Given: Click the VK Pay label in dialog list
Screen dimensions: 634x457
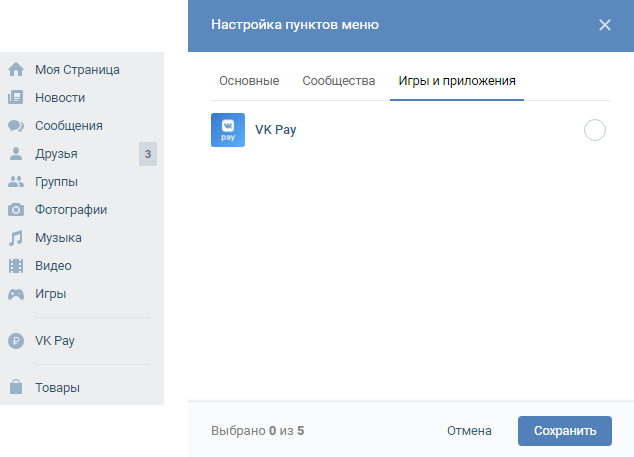Looking at the screenshot, I should pos(276,130).
